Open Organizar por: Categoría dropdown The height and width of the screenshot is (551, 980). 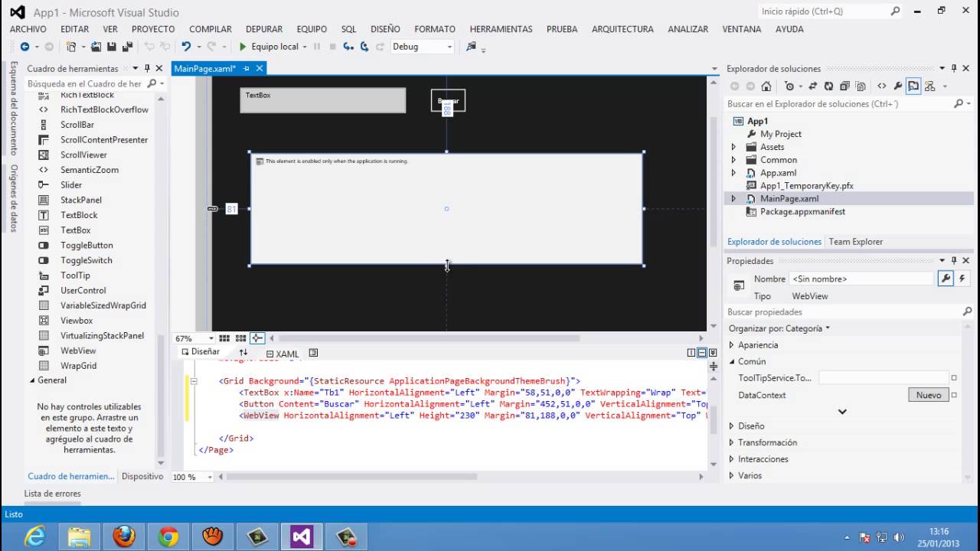click(x=779, y=328)
